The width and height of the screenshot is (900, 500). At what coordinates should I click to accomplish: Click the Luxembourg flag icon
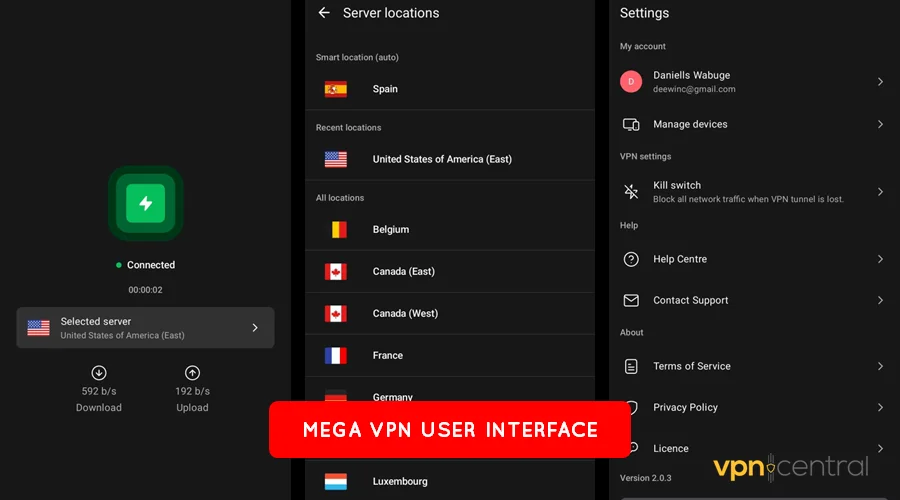[x=336, y=481]
